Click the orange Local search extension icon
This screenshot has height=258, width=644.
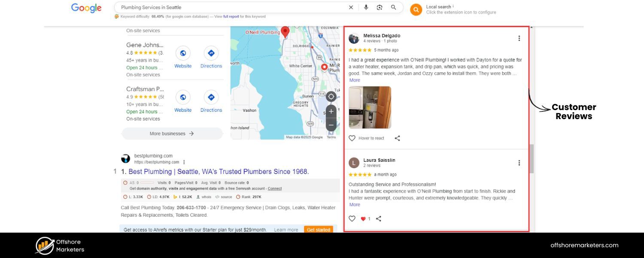tap(416, 9)
